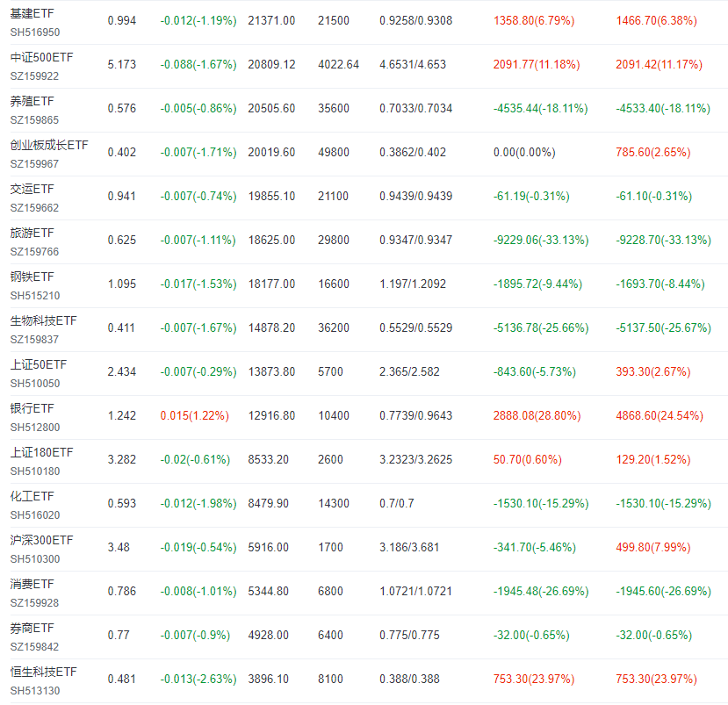Select the 上证180ETF fund name

coord(42,452)
